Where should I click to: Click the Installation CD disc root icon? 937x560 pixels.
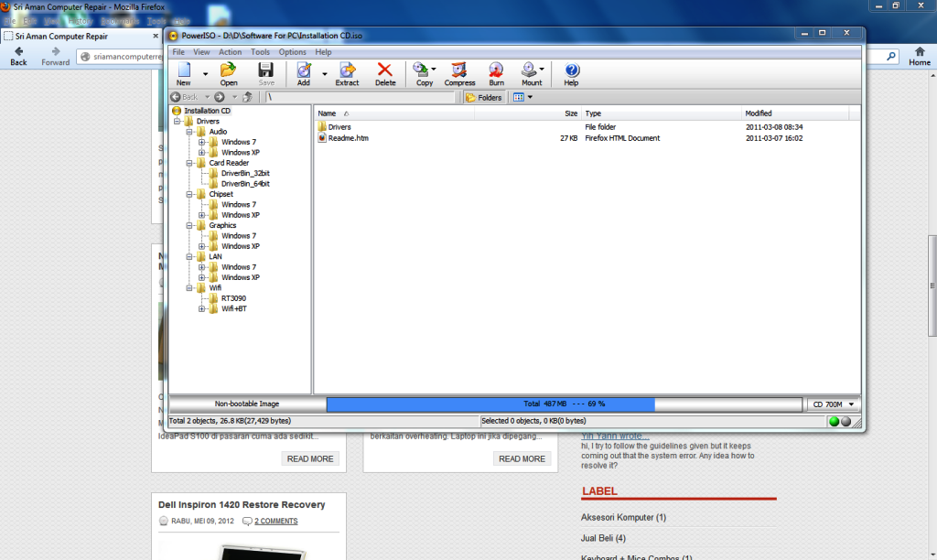(x=177, y=111)
